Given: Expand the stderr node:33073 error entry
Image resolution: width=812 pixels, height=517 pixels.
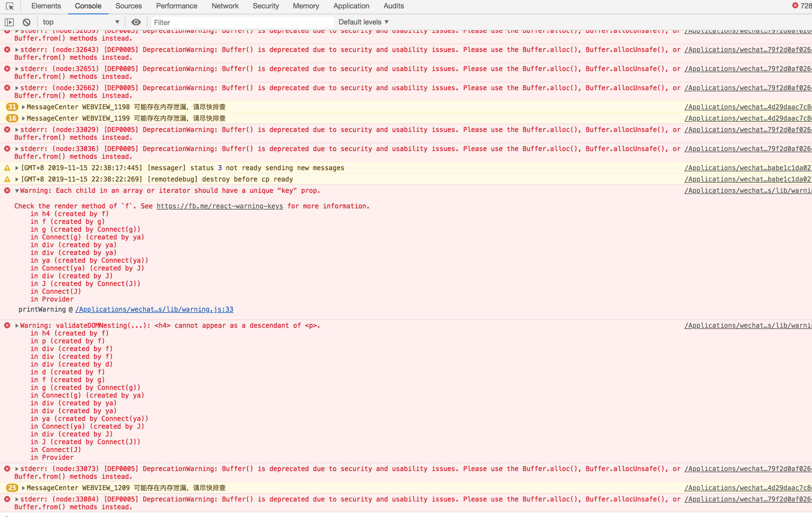Looking at the screenshot, I should coord(17,469).
